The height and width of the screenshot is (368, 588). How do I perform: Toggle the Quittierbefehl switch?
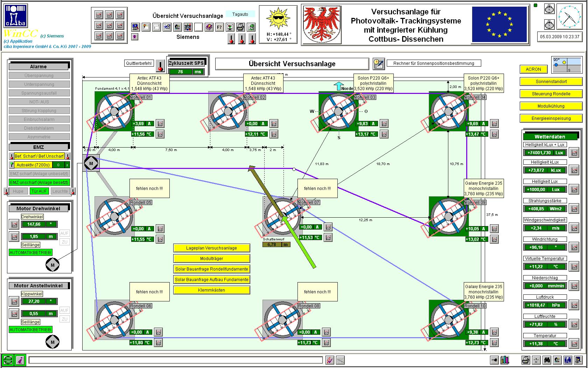click(160, 65)
